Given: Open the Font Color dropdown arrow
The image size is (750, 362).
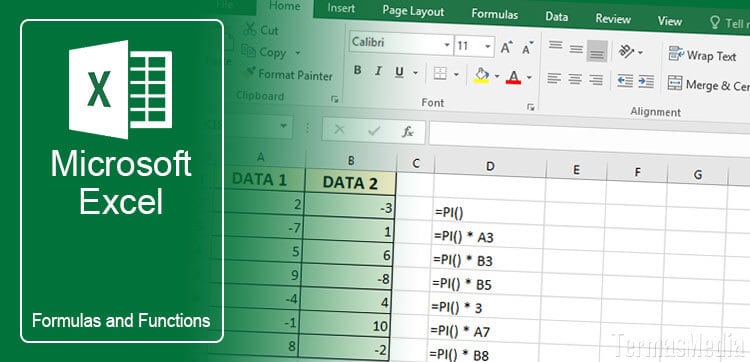Looking at the screenshot, I should 529,77.
